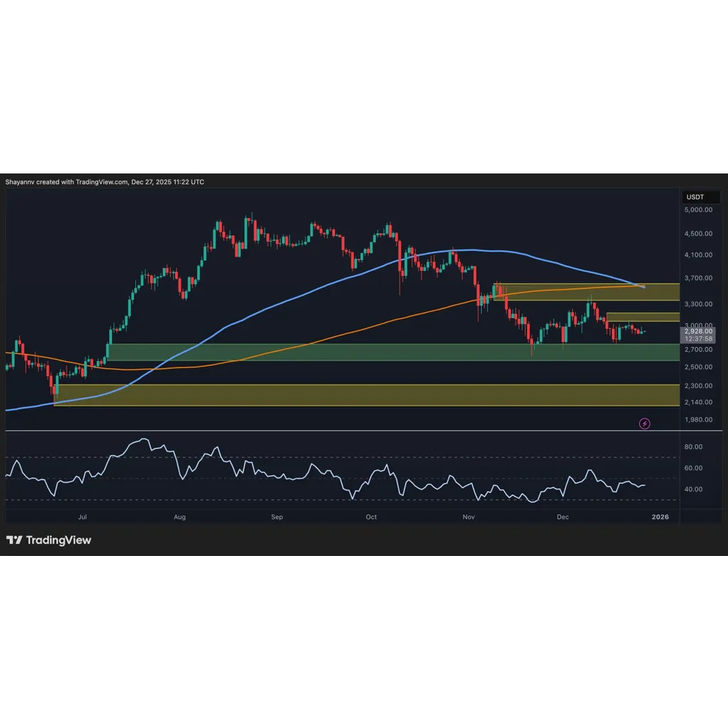Image resolution: width=728 pixels, height=728 pixels.
Task: Click the RSI 40.00 scale label
Action: [693, 489]
